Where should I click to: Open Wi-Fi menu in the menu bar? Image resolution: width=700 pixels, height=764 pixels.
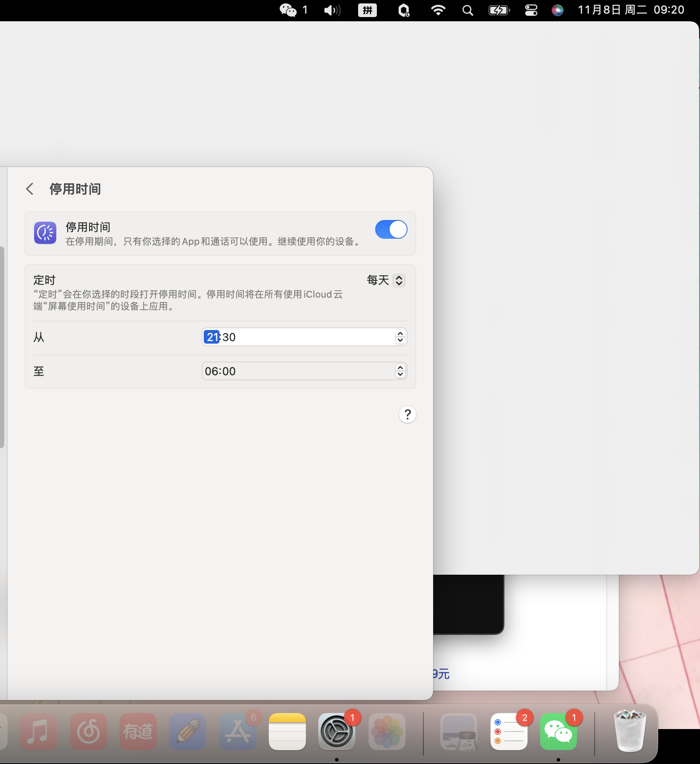click(438, 10)
